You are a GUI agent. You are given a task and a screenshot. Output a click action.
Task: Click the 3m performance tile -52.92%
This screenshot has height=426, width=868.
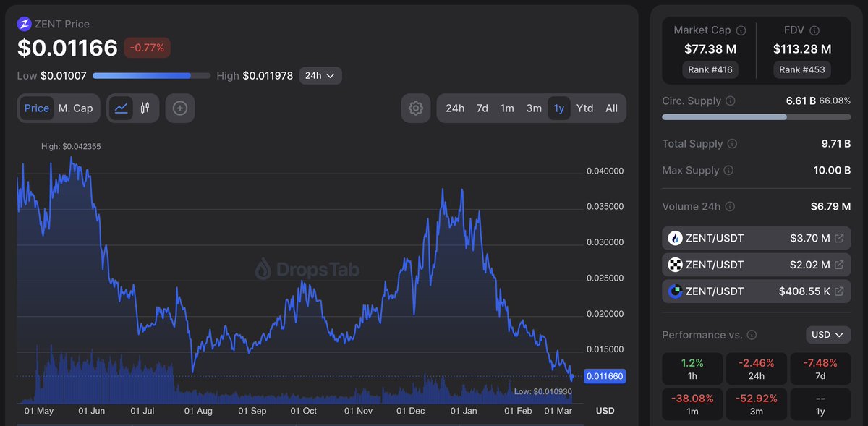(x=757, y=404)
